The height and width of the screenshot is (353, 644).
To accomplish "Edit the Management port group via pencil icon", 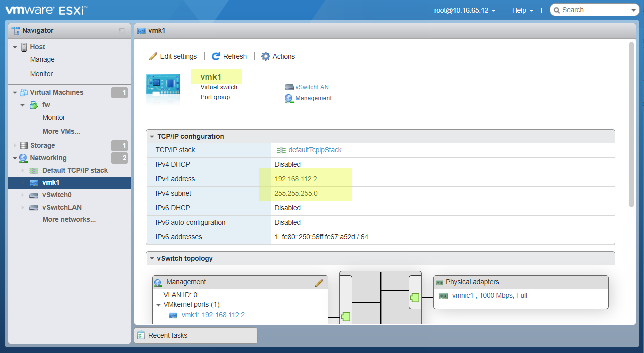I will click(x=319, y=283).
